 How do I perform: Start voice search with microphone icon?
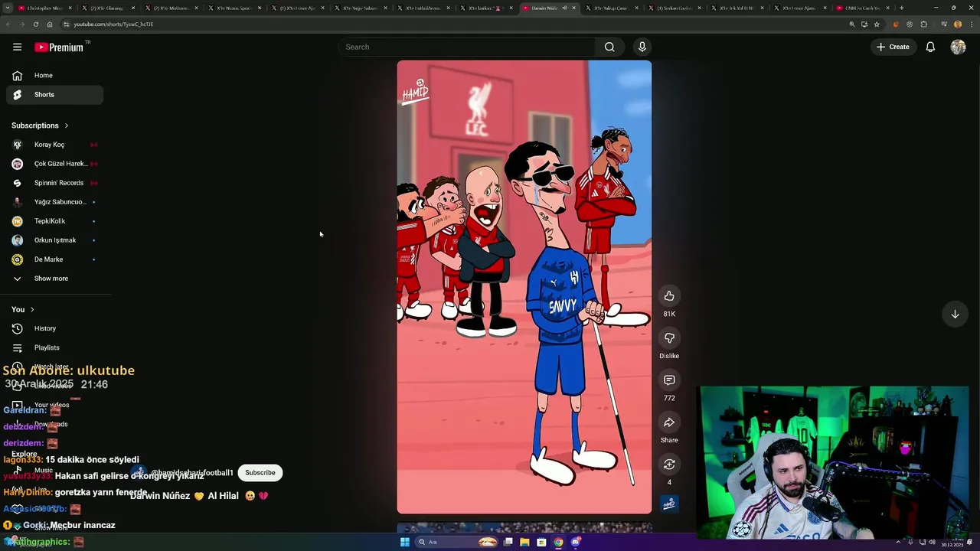click(642, 47)
